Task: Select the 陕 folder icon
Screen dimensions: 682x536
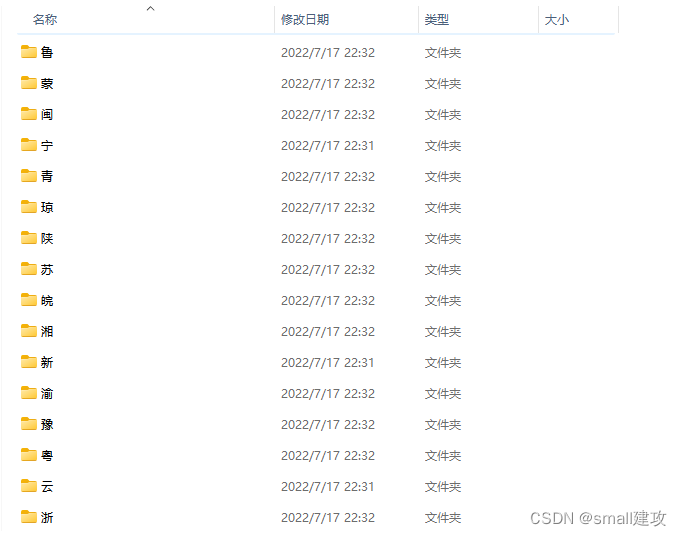Action: (x=29, y=238)
